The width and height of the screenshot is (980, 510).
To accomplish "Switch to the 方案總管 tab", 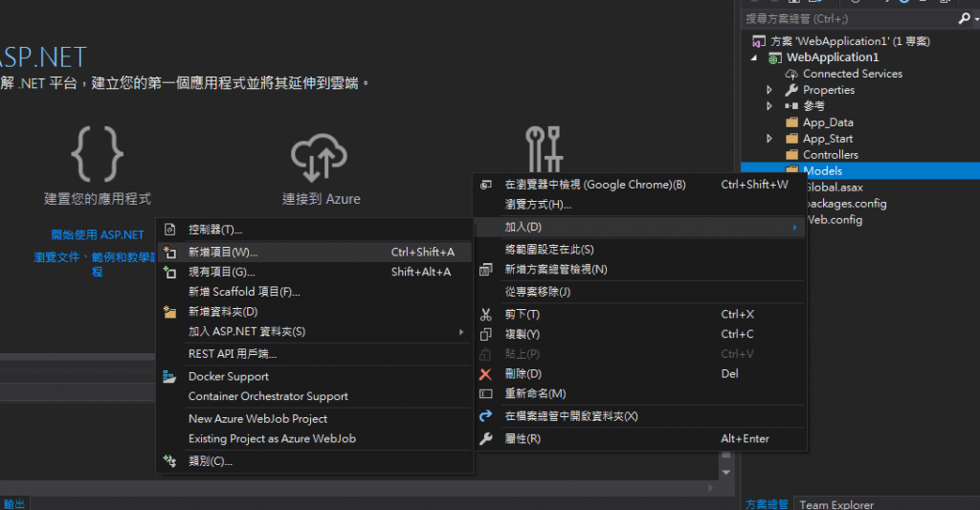I will click(767, 503).
